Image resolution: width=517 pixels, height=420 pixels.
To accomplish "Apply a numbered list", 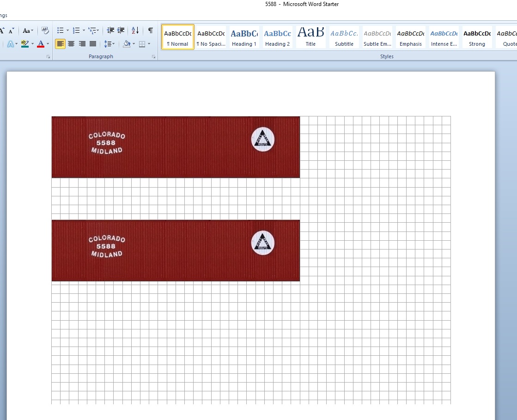I will [76, 30].
